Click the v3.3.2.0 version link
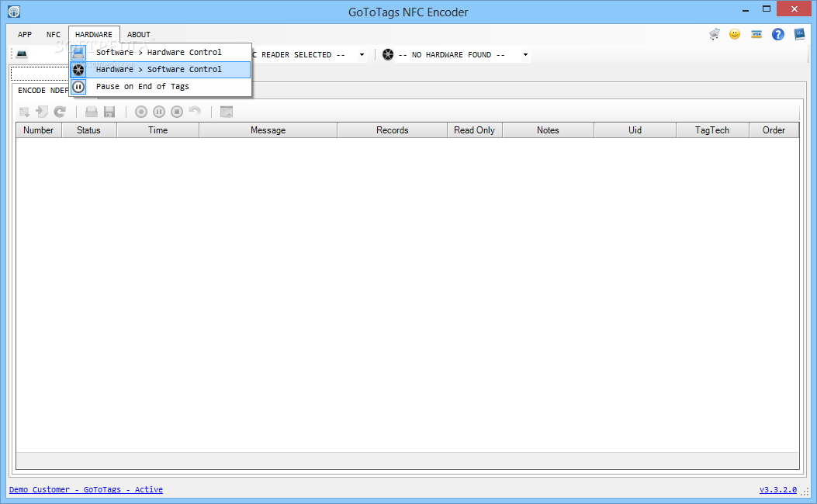Viewport: 817px width, 504px height. coord(778,489)
